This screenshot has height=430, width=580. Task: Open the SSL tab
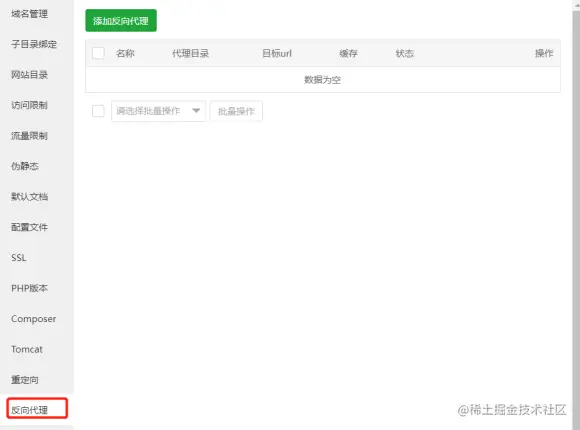(x=19, y=258)
